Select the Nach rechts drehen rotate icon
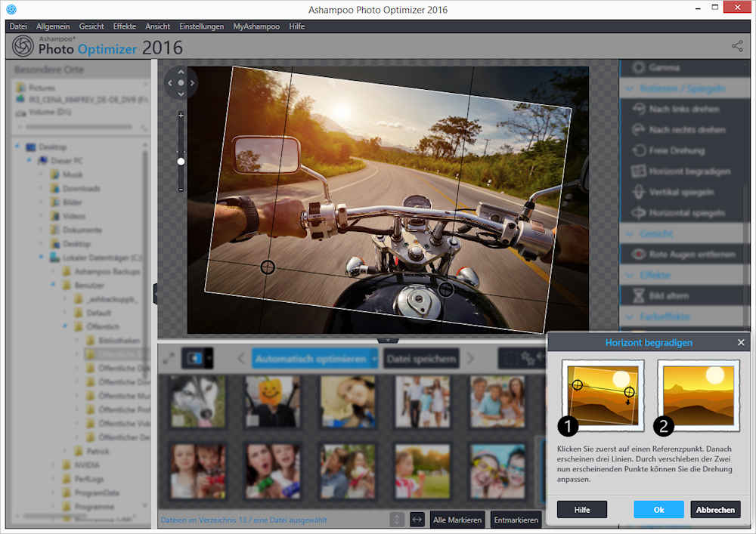Image resolution: width=756 pixels, height=534 pixels. [638, 130]
